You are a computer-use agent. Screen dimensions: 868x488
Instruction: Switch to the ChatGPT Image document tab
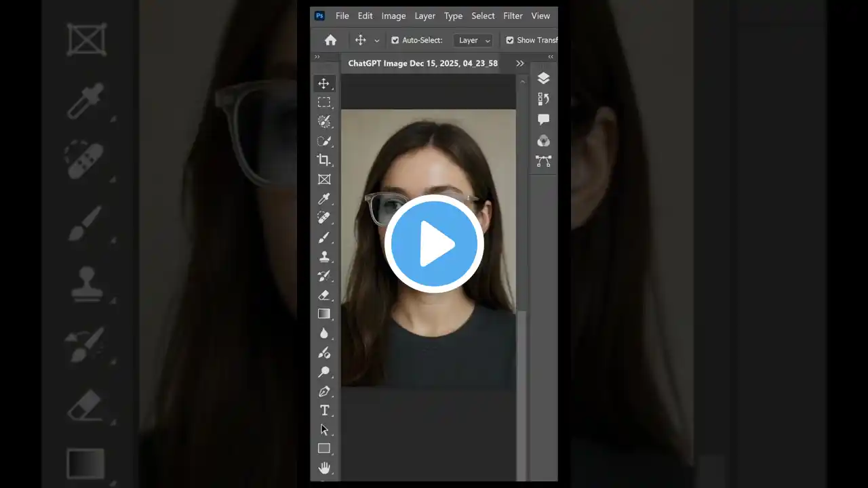click(422, 63)
